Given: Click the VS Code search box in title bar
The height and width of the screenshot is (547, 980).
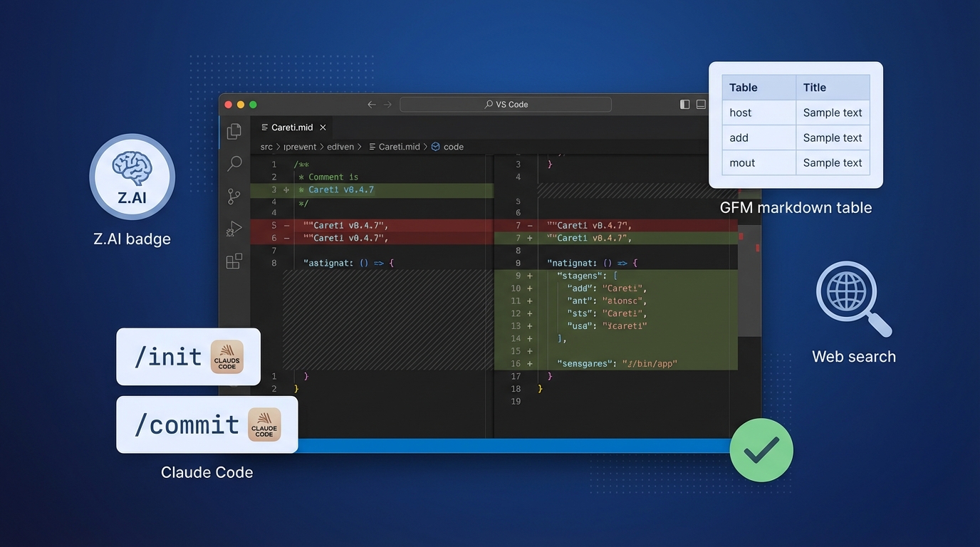Looking at the screenshot, I should click(x=506, y=105).
